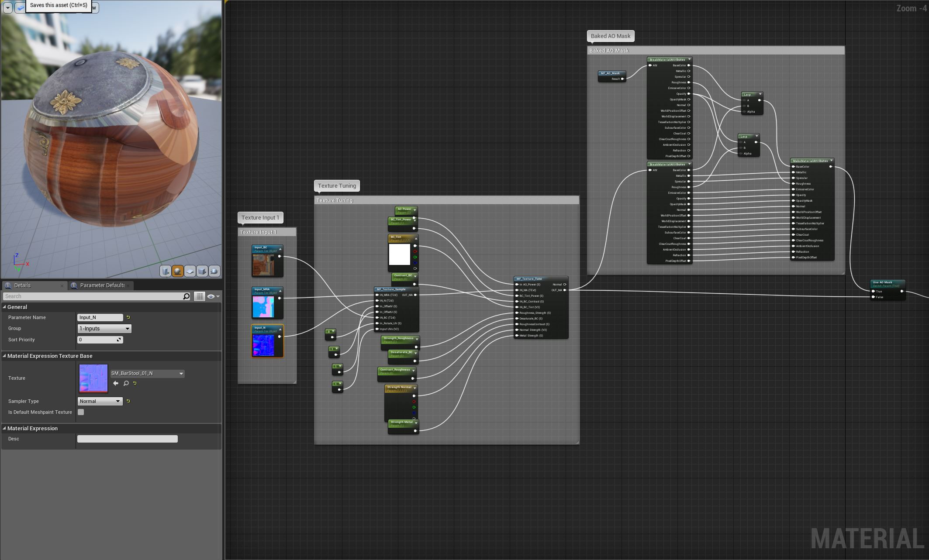Image resolution: width=929 pixels, height=560 pixels.
Task: Open property matrix grid view icon
Action: [200, 296]
